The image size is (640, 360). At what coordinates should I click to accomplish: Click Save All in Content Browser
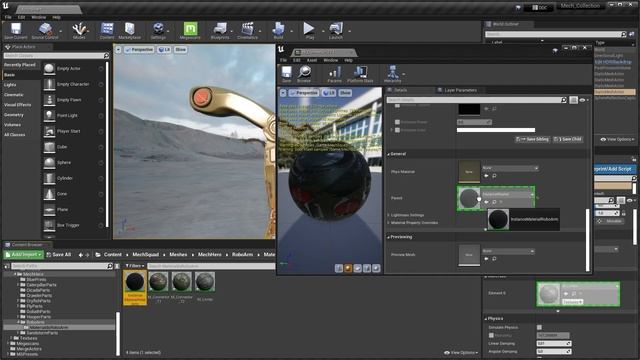click(59, 255)
